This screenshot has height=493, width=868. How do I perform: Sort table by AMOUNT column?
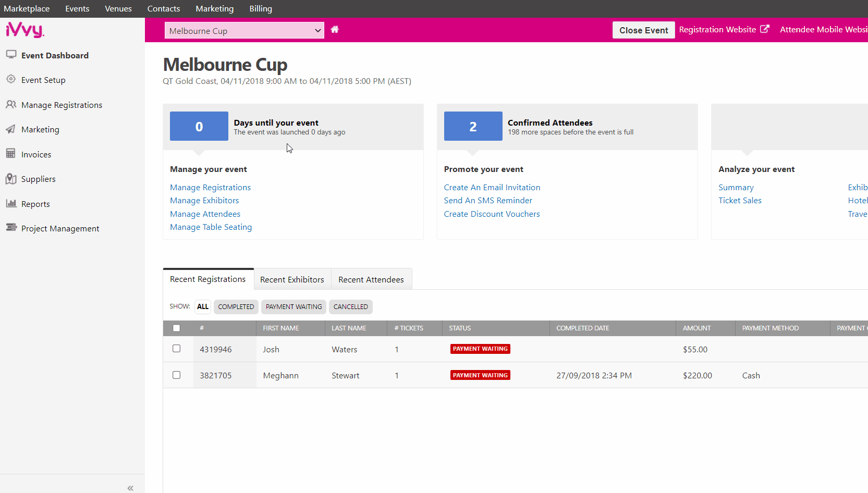click(x=696, y=328)
